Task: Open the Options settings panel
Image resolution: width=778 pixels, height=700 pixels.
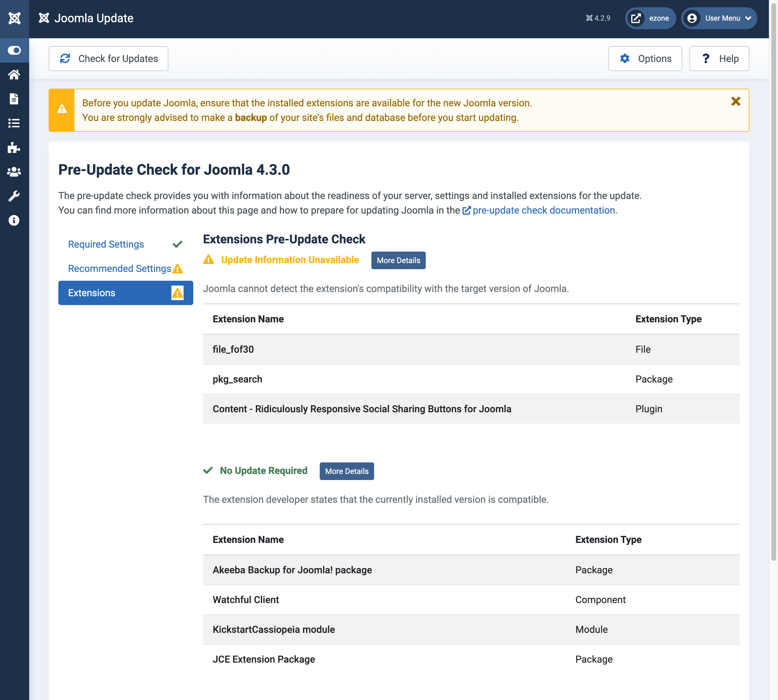Action: pyautogui.click(x=645, y=58)
